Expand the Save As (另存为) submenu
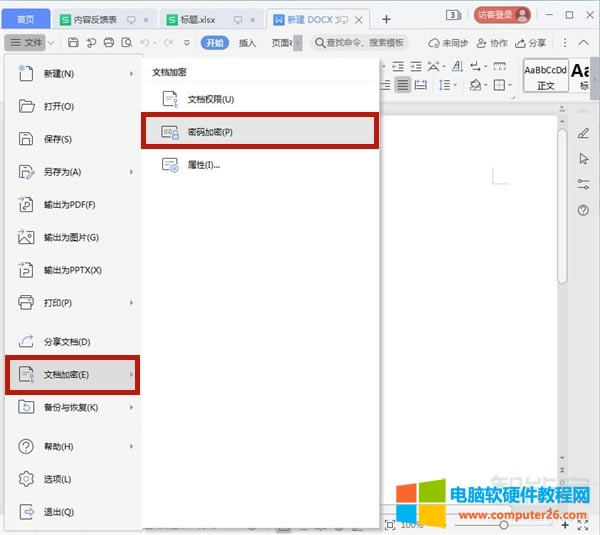Screen dimensions: 600x535 pyautogui.click(x=72, y=172)
